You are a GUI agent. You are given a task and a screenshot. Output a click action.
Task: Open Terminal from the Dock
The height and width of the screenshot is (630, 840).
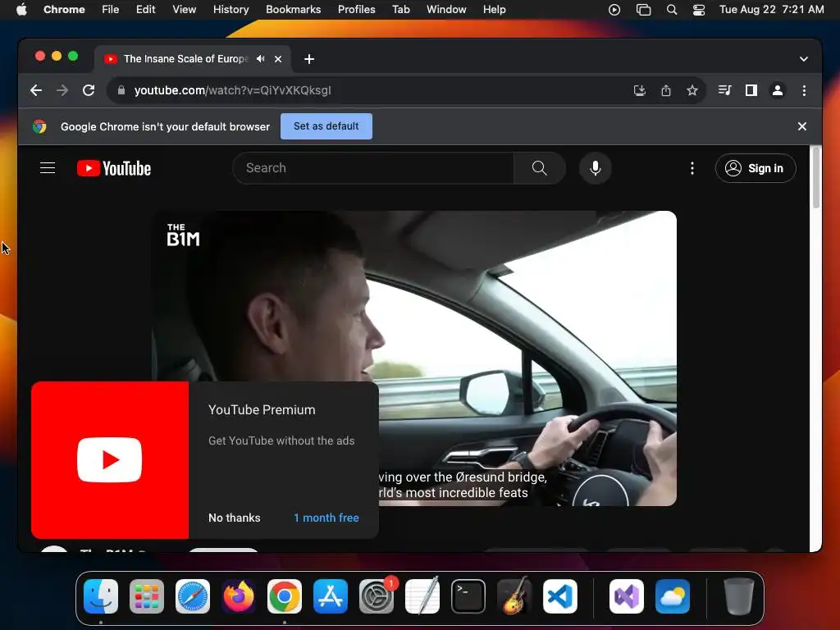[468, 596]
